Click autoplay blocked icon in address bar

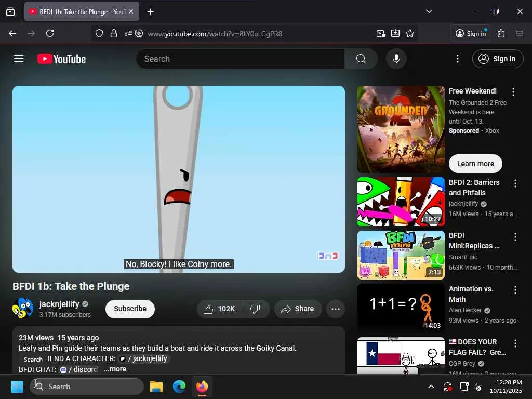pos(139,33)
